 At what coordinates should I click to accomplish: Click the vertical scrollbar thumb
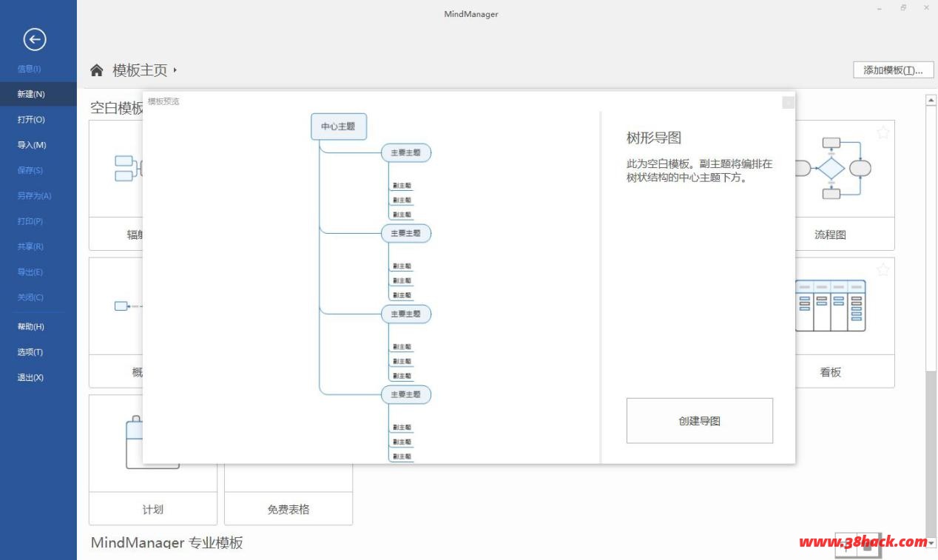[x=931, y=239]
